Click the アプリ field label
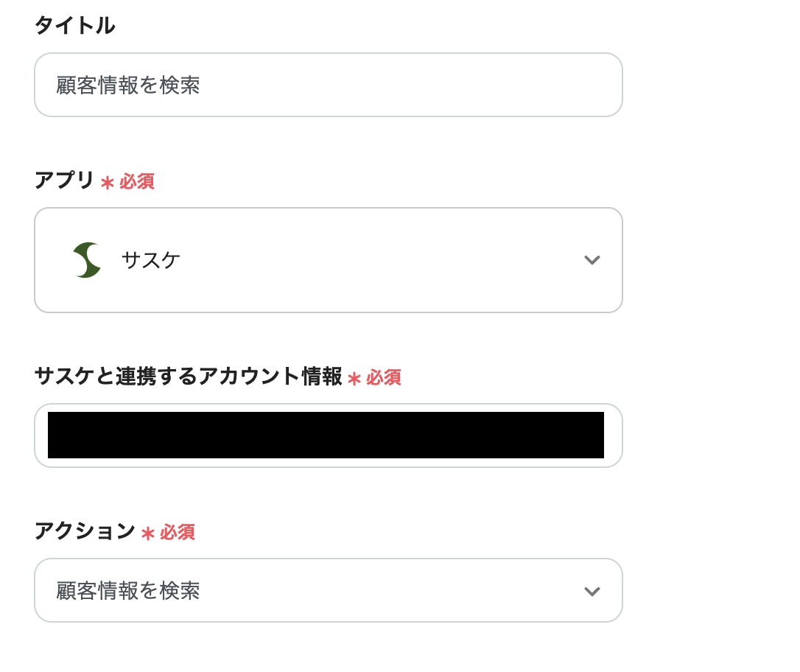The image size is (800, 672). (x=65, y=181)
